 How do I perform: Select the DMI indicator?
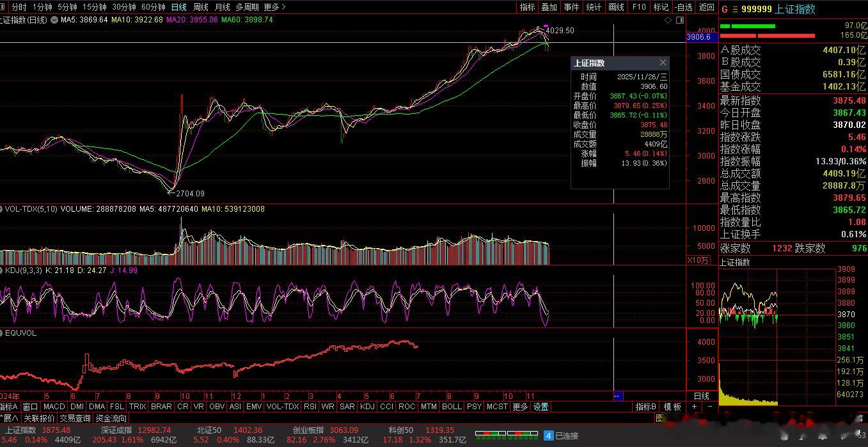pyautogui.click(x=77, y=407)
